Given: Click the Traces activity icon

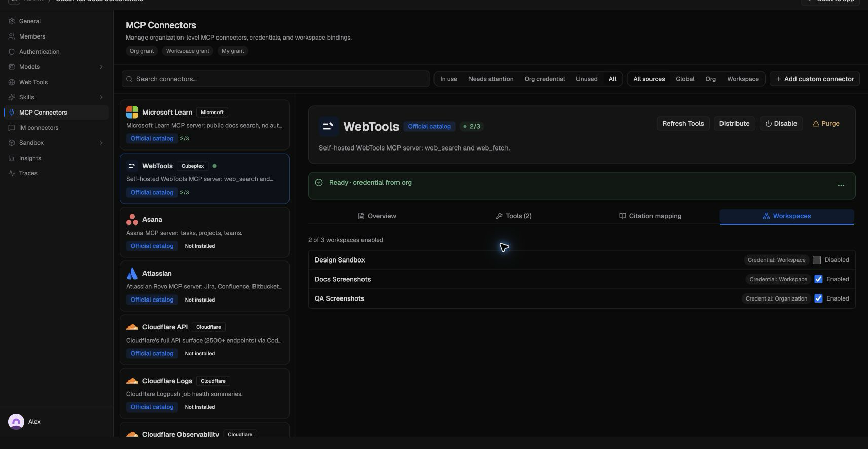Looking at the screenshot, I should (12, 173).
